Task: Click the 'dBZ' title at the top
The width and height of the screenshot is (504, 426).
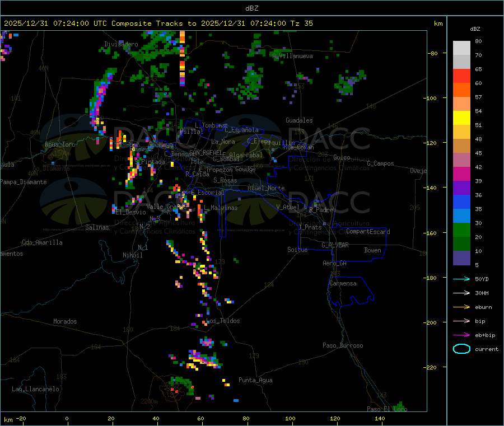Action: [251, 8]
